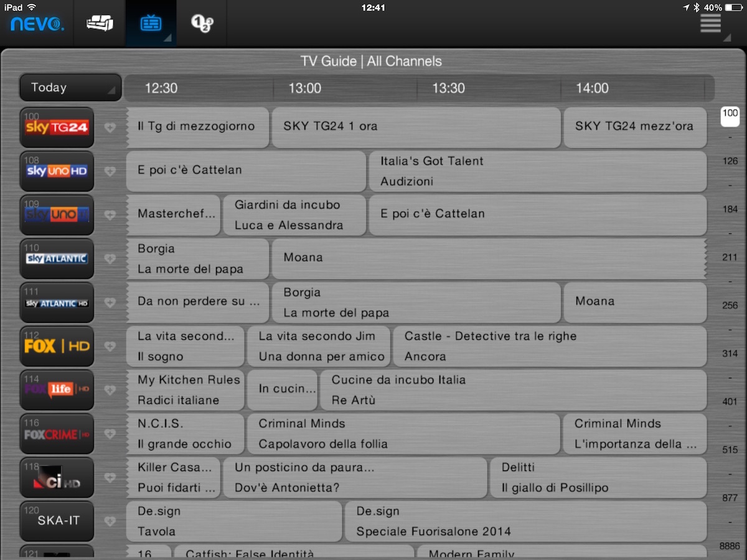
Task: Select the 13:00 time slot header
Action: point(304,88)
